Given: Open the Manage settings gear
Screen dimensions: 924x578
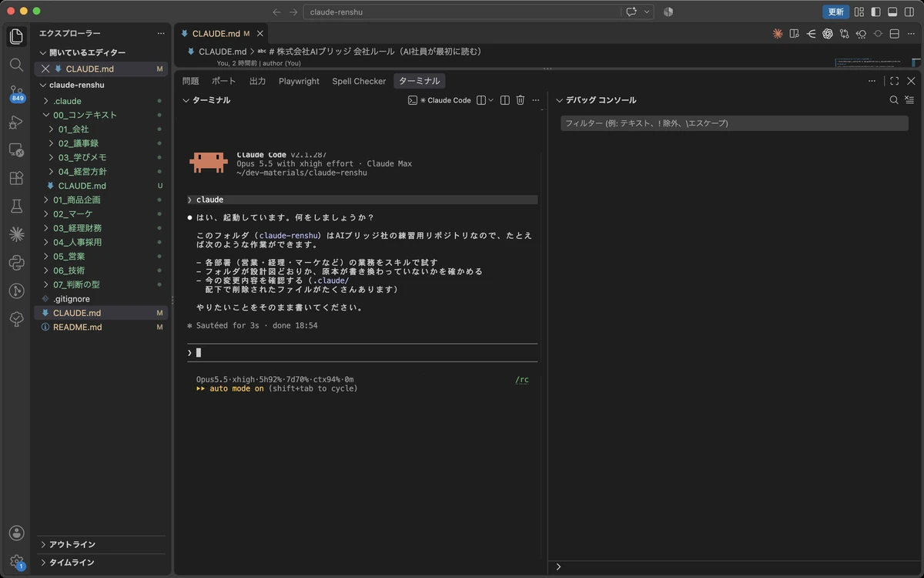Looking at the screenshot, I should point(16,561).
